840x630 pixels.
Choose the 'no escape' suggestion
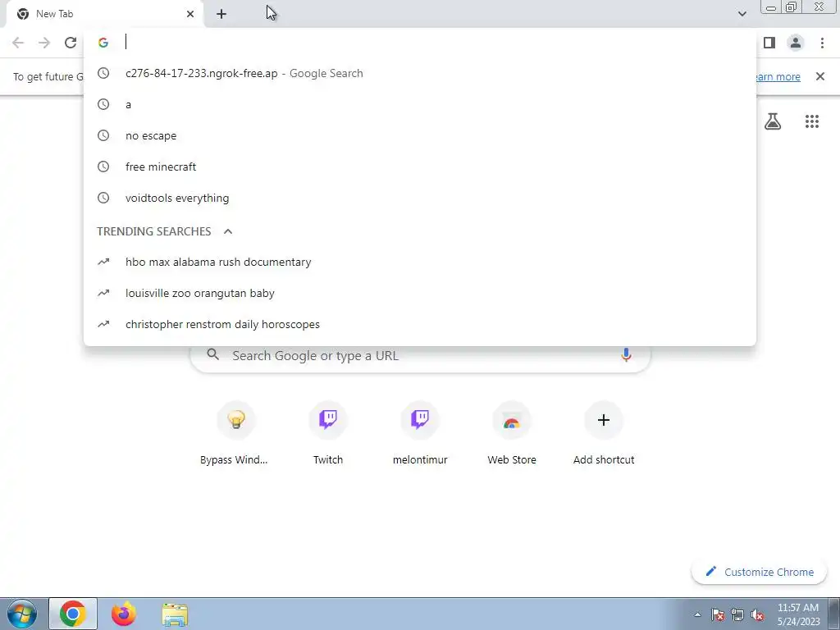[x=420, y=135]
